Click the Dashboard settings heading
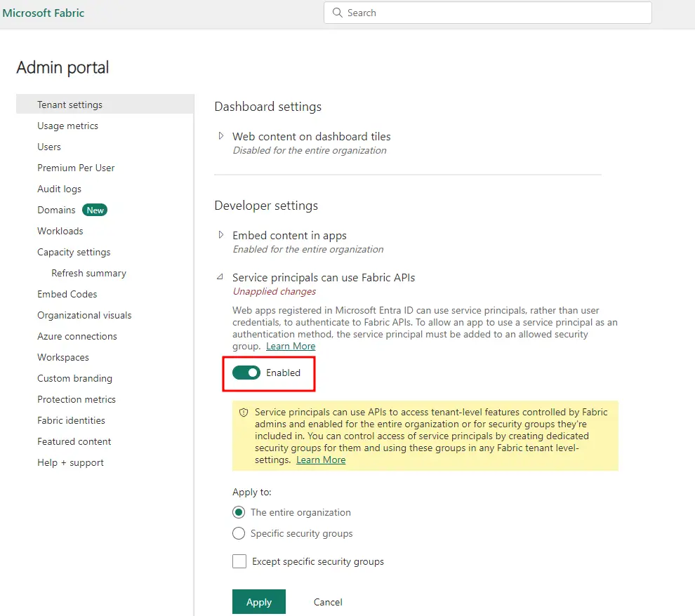The image size is (695, 616). (x=267, y=107)
